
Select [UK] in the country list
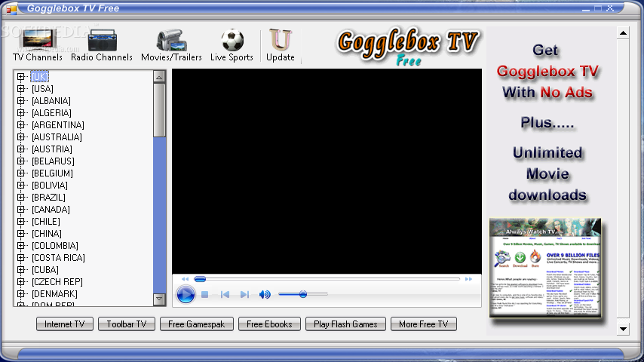[x=39, y=76]
